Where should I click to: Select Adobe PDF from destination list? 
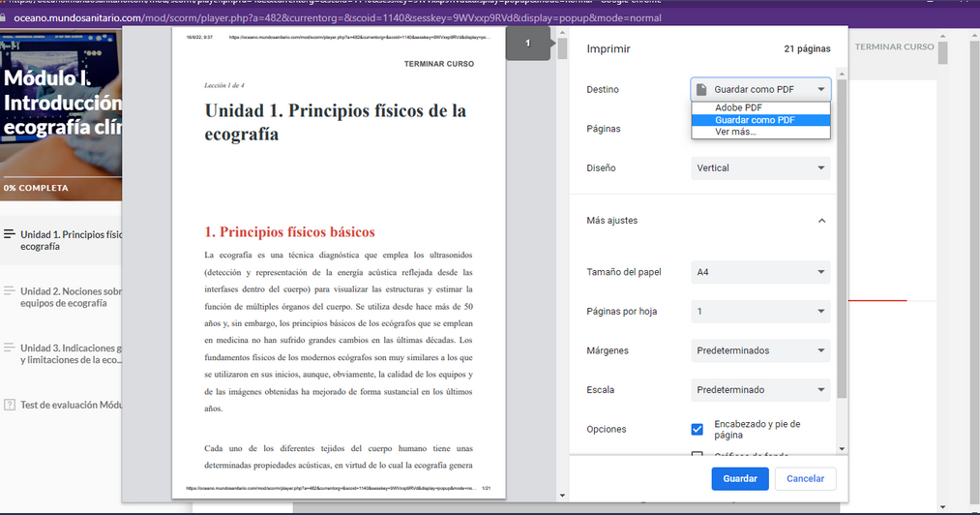coord(760,107)
